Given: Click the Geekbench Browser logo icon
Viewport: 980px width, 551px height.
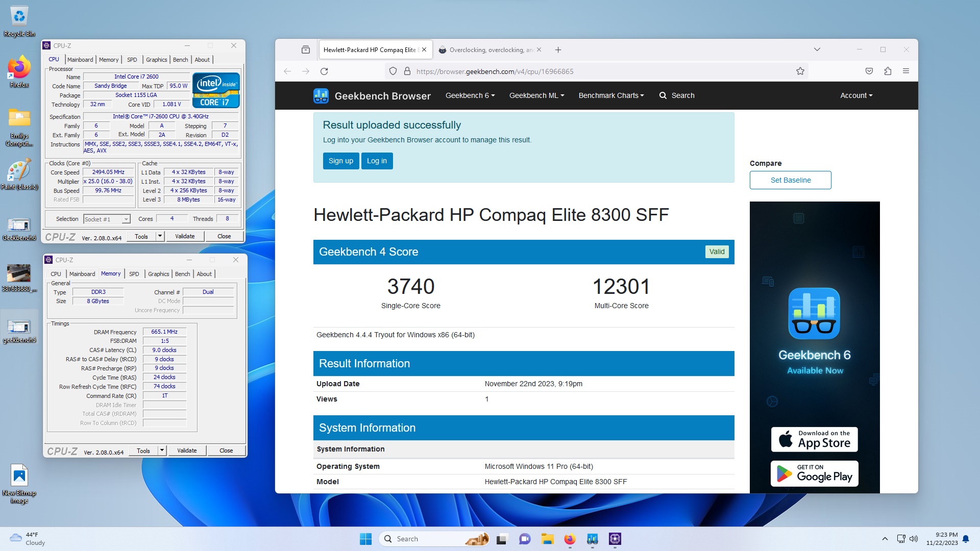Looking at the screenshot, I should tap(321, 95).
